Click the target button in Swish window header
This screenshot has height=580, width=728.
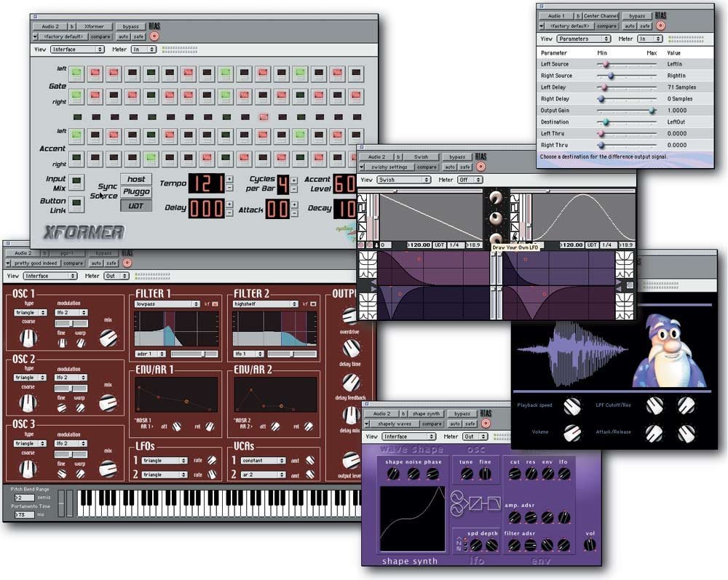tap(481, 167)
